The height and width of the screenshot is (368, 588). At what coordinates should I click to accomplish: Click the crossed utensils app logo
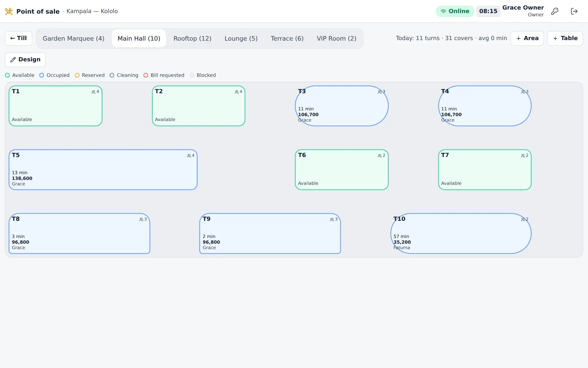pyautogui.click(x=9, y=11)
